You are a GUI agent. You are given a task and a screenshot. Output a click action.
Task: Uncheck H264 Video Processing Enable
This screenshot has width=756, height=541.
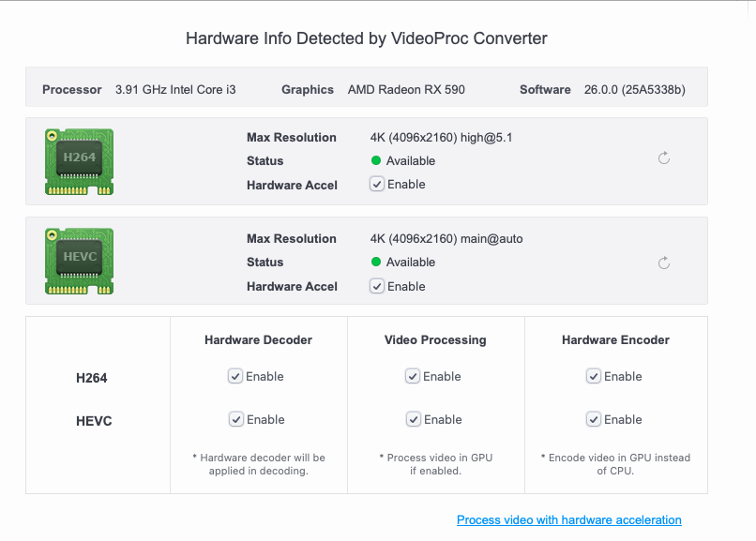[x=413, y=376]
